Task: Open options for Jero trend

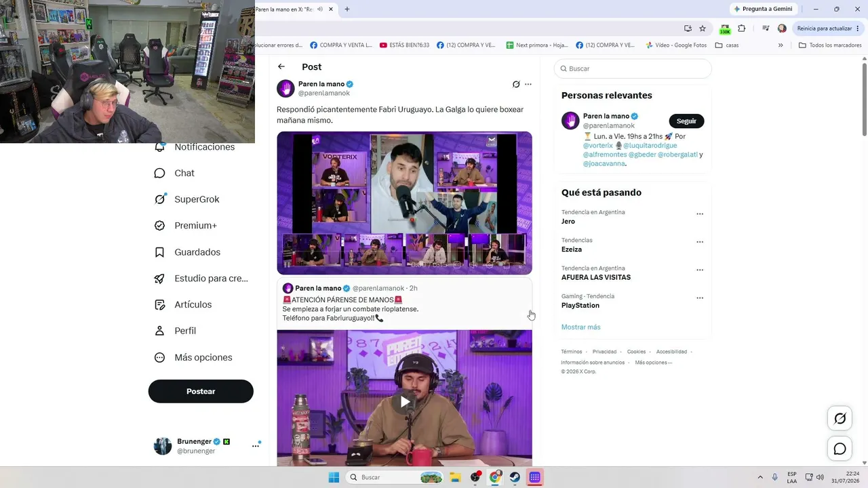Action: pyautogui.click(x=700, y=214)
